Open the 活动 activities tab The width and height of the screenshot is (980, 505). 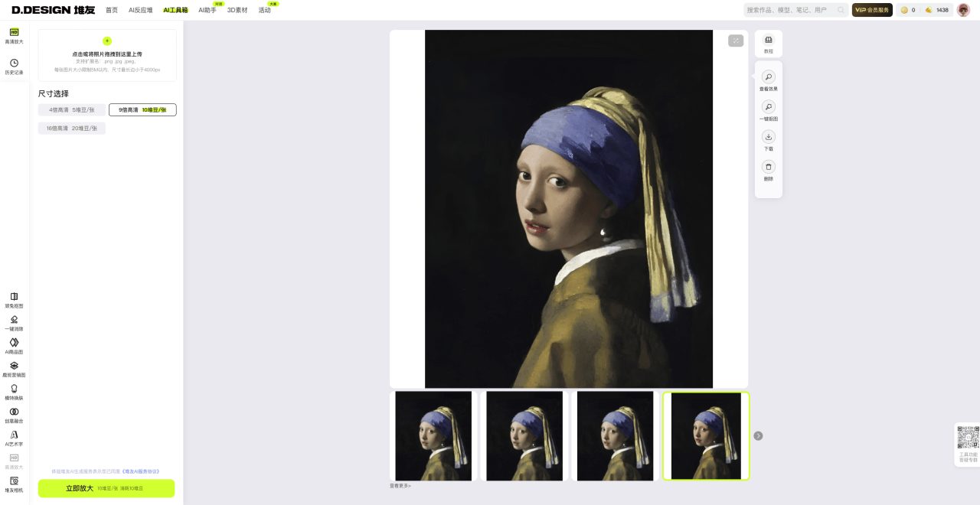[x=265, y=10]
